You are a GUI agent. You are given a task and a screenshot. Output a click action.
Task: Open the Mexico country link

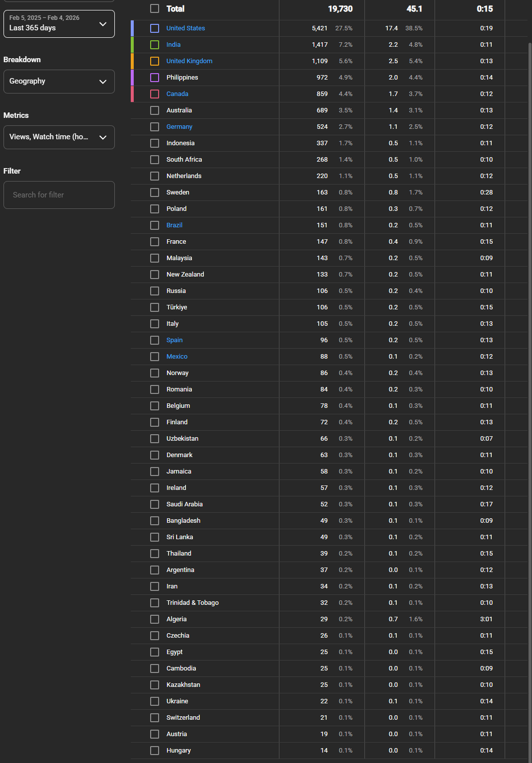tap(177, 357)
